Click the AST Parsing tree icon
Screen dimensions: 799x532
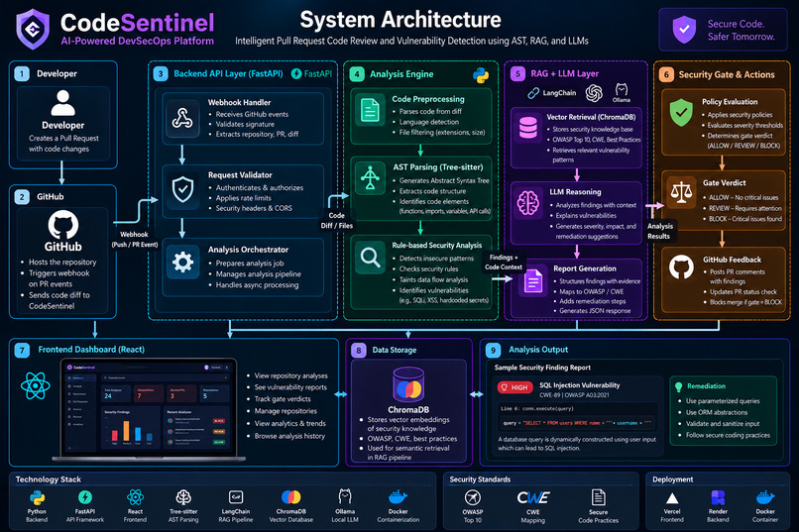pos(370,178)
